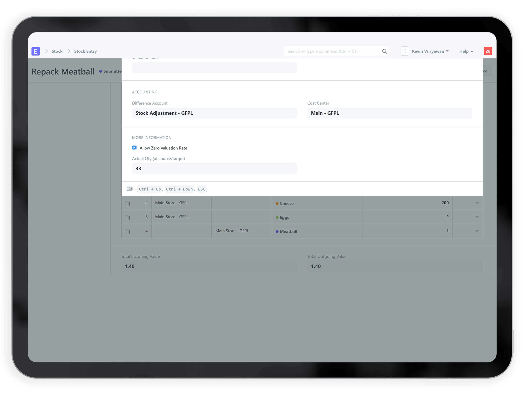This screenshot has height=399, width=532.
Task: Expand the Meatball row dropdown arrow
Action: (477, 231)
